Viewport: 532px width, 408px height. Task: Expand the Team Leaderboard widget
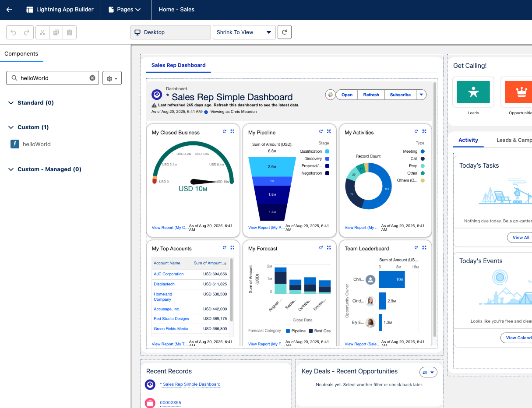click(x=425, y=247)
